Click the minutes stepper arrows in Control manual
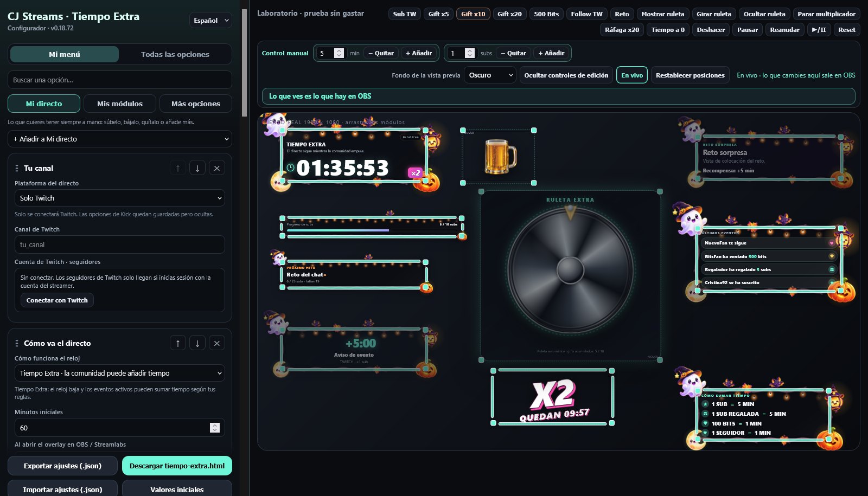 click(339, 53)
